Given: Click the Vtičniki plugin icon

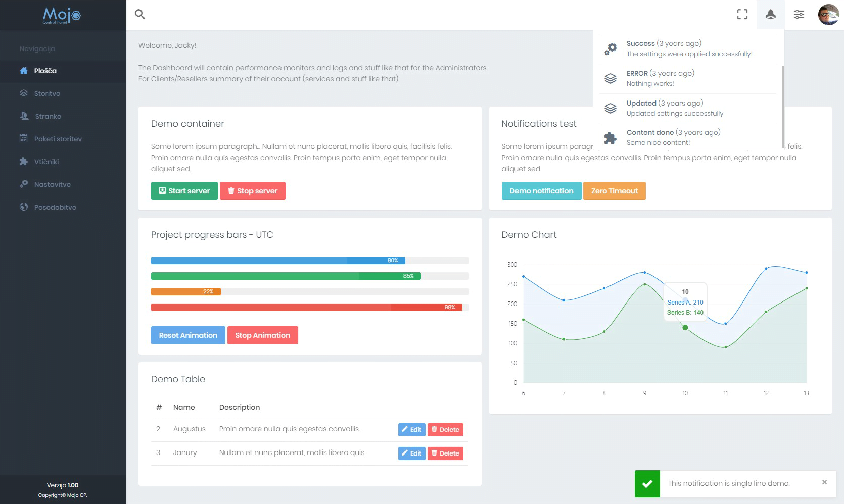Looking at the screenshot, I should [23, 162].
